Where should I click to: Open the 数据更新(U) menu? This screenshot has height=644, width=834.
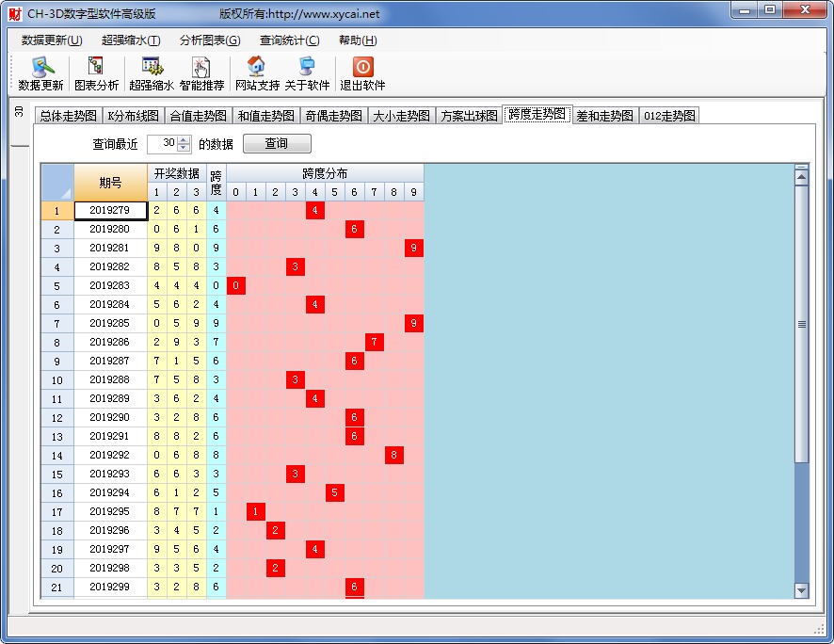tap(52, 40)
